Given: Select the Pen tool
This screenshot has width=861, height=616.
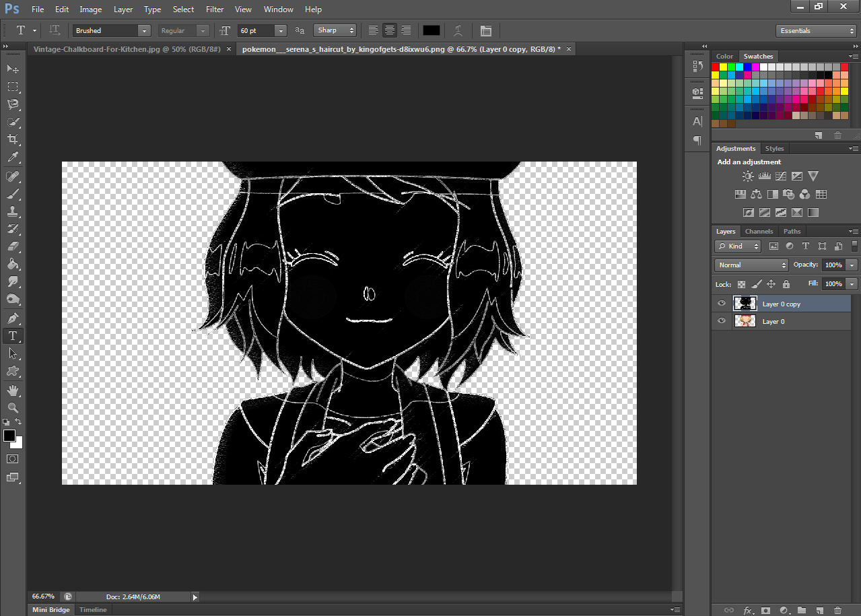Looking at the screenshot, I should pyautogui.click(x=13, y=318).
